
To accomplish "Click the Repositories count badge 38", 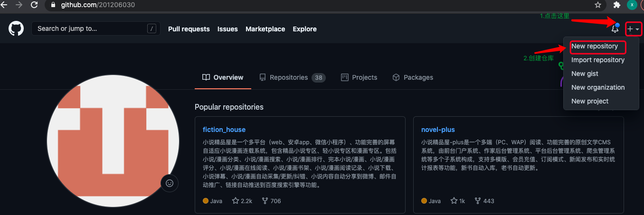I will [319, 77].
